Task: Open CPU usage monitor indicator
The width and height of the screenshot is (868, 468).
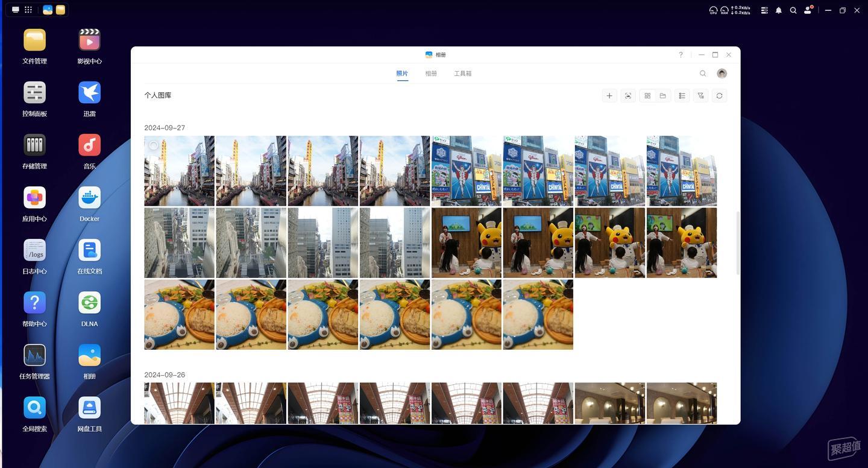Action: [713, 10]
